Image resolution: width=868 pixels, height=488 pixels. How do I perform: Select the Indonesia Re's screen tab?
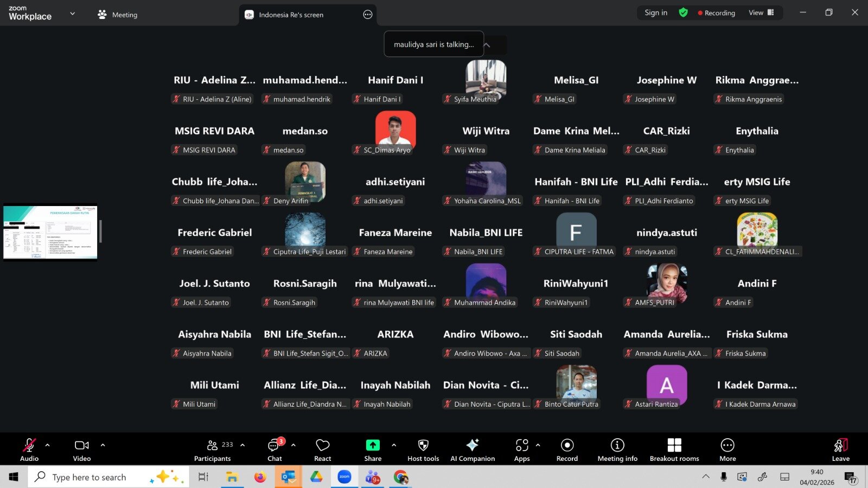(x=291, y=15)
